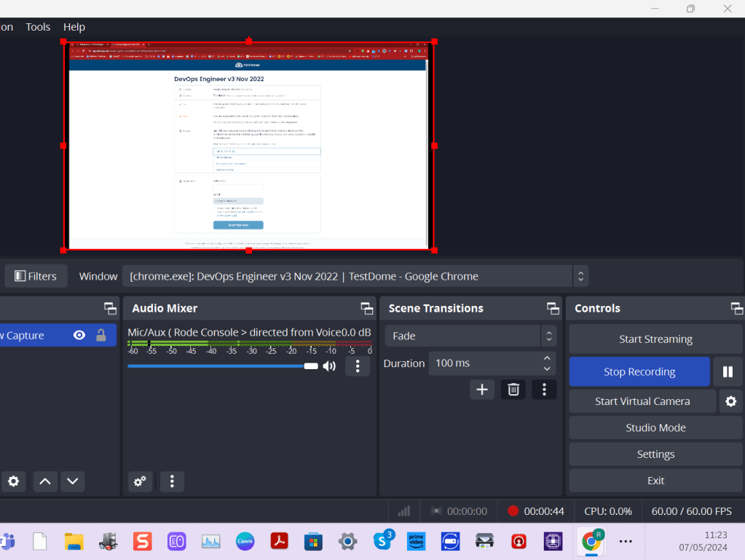Click Start Virtual Camera

click(x=642, y=401)
